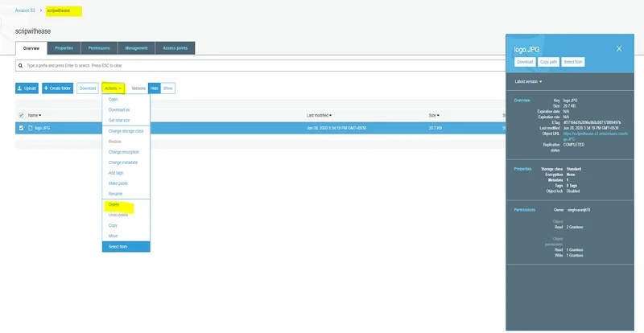Click Download in logo.JPG panel
This screenshot has height=333, width=644.
[x=525, y=62]
